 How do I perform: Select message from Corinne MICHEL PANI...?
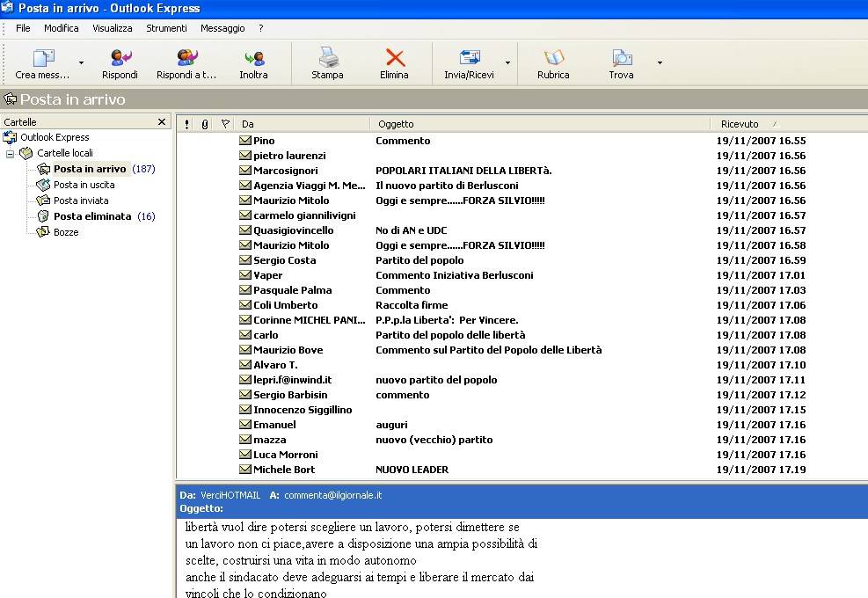522,320
